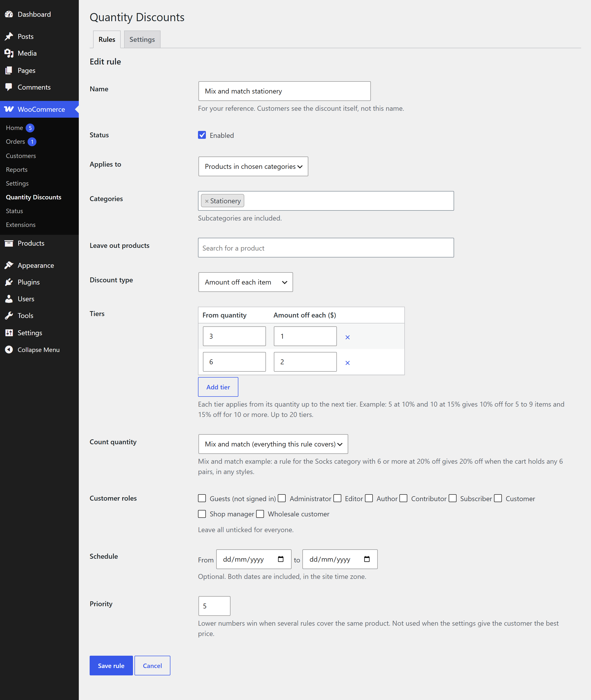Untick the Enabled status checkbox
591x700 pixels.
point(202,135)
